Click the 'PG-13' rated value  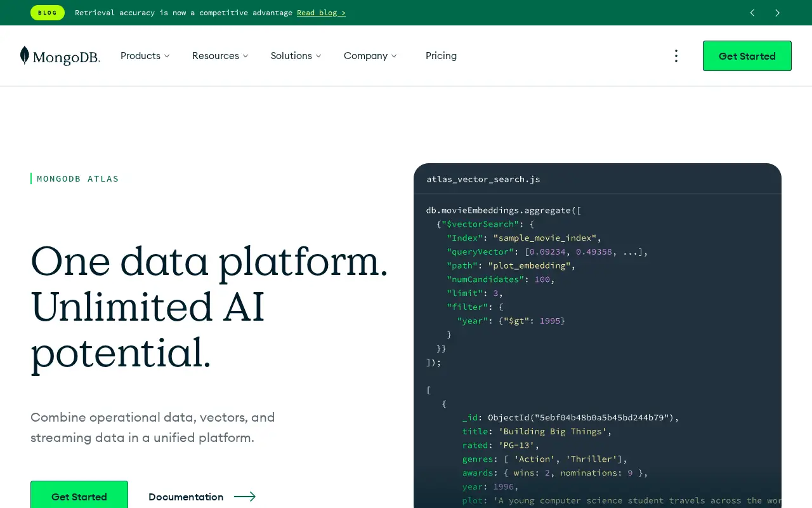(x=516, y=445)
